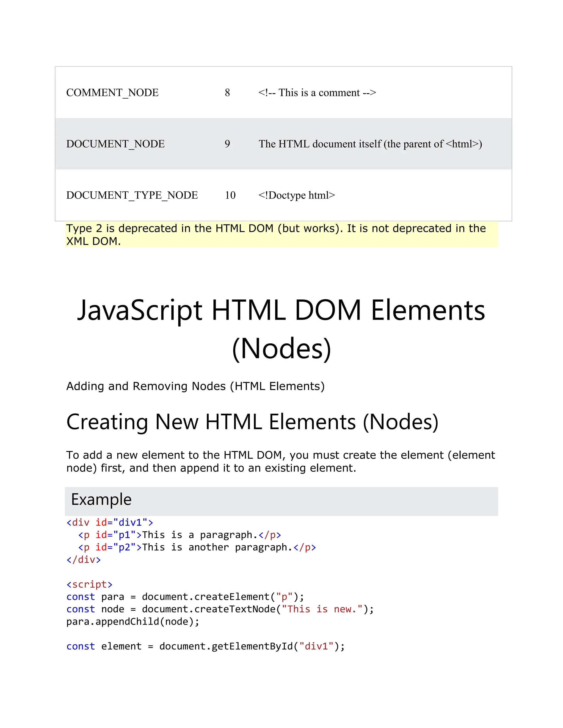Click the p id="p2" code line
This screenshot has width=563, height=728.
[x=197, y=547]
